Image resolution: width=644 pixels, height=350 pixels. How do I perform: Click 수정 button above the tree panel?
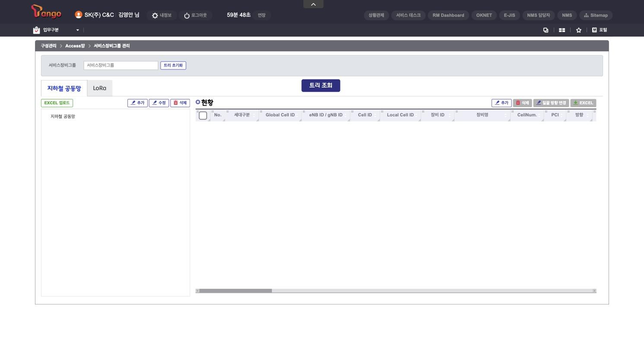(159, 103)
